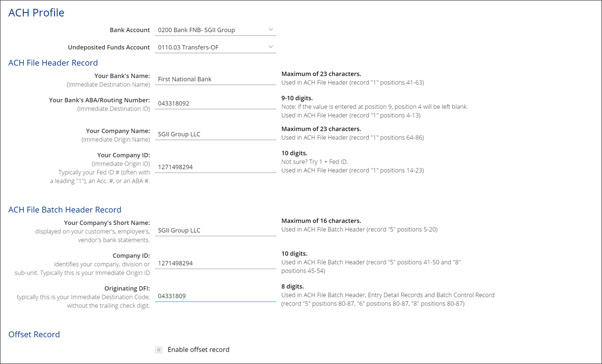Click 'record "1" positions 64-86' hint text

(387, 137)
